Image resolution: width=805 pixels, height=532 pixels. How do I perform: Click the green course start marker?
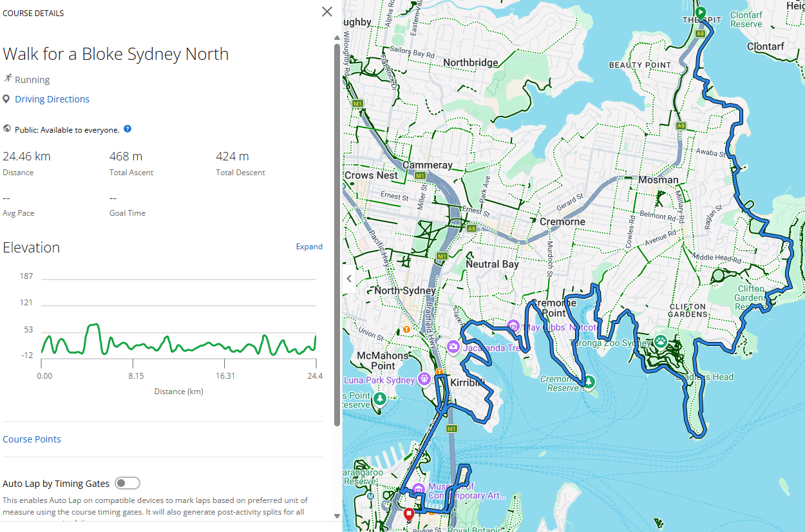coord(701,12)
